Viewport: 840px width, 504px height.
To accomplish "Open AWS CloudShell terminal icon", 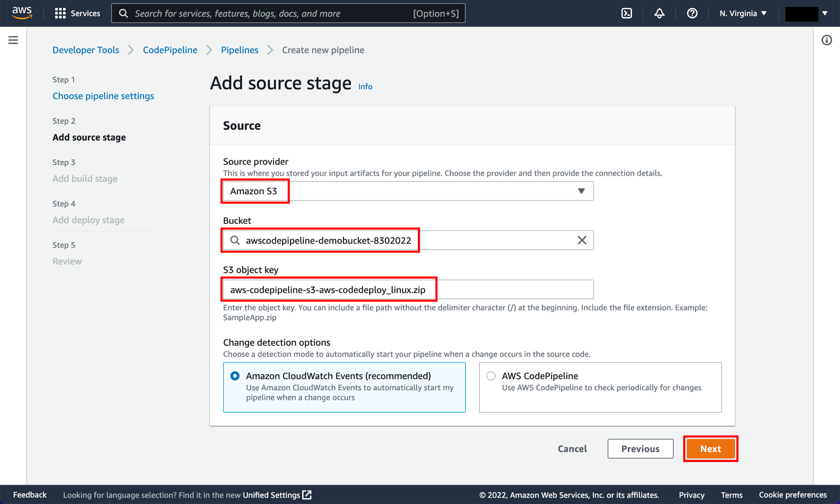I will (626, 13).
